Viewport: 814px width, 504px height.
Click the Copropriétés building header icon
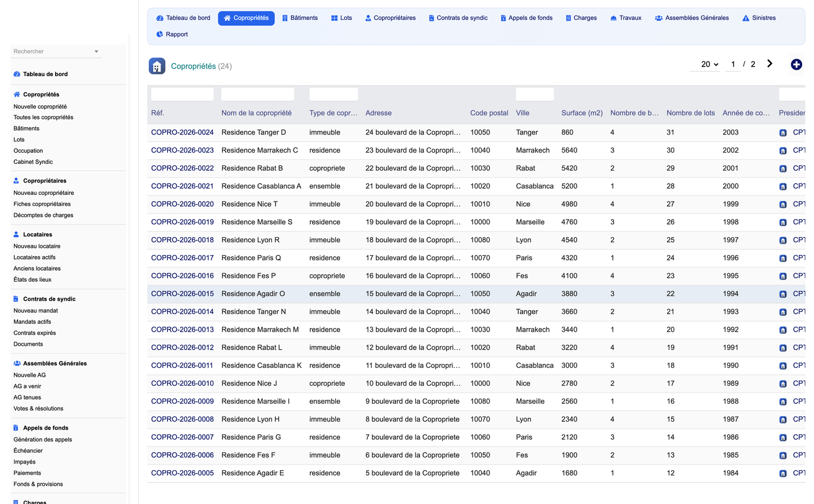[x=157, y=66]
